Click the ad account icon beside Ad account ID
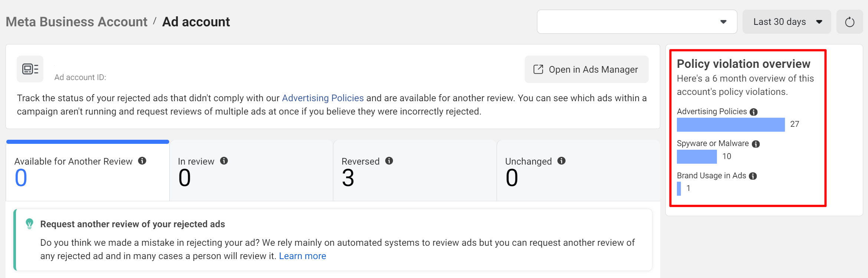 [x=30, y=69]
